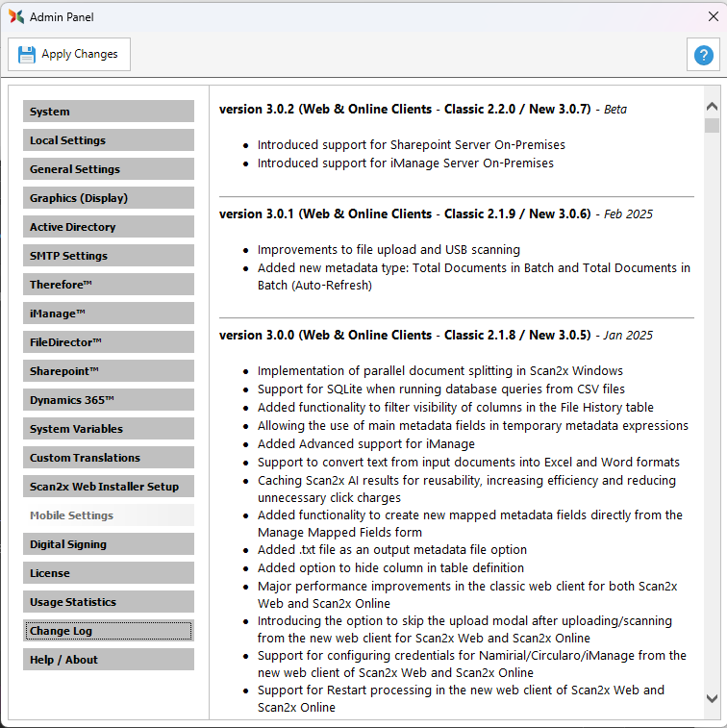
Task: Click the scrollbar up arrow
Action: 712,107
